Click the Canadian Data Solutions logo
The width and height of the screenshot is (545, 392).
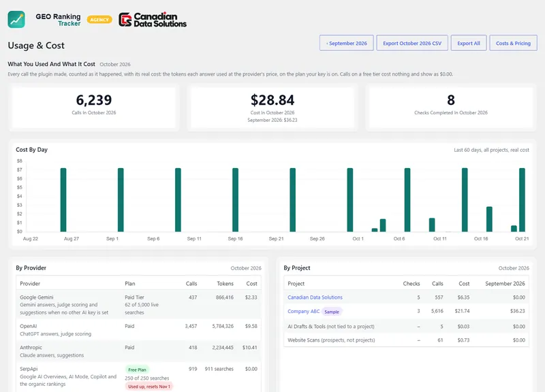(153, 20)
